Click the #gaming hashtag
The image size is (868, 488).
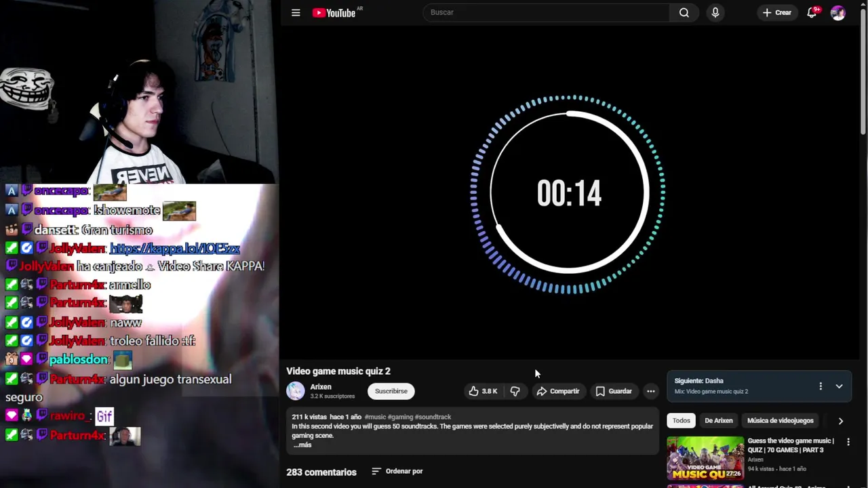click(400, 417)
